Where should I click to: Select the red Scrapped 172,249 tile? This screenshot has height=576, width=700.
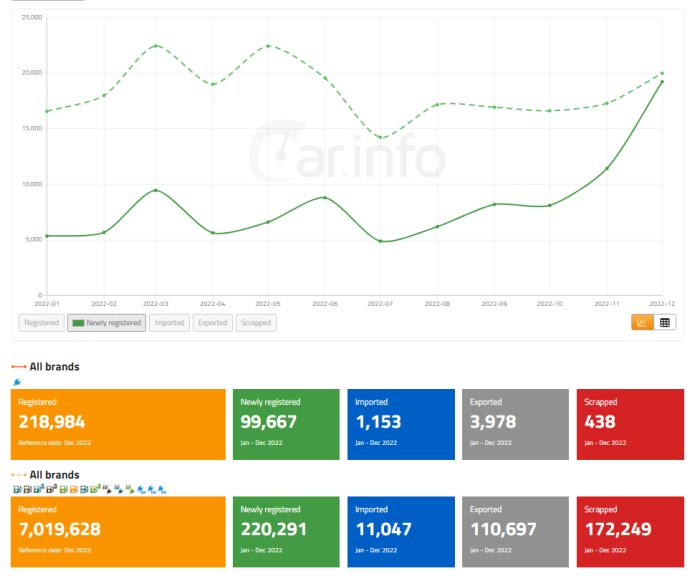630,532
